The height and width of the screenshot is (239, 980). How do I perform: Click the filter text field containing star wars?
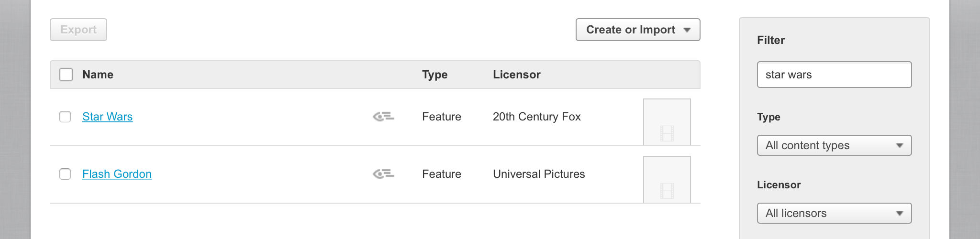coord(834,75)
